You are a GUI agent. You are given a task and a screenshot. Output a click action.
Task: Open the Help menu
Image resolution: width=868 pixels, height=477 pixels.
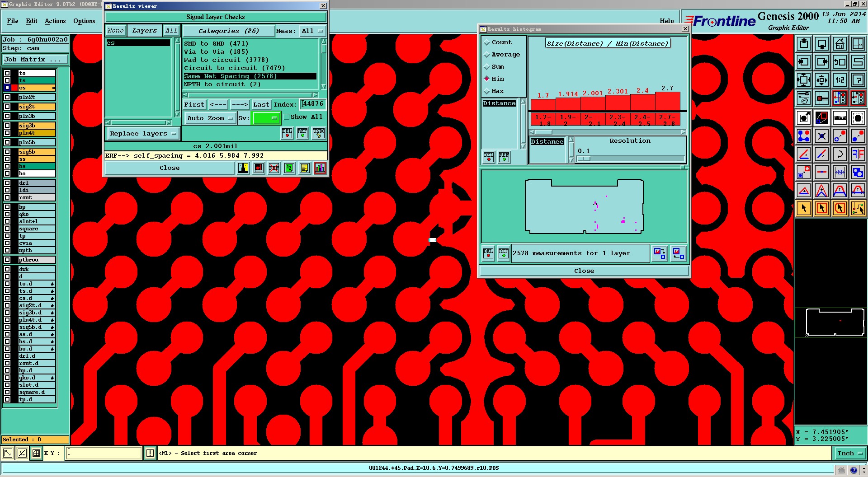[666, 21]
